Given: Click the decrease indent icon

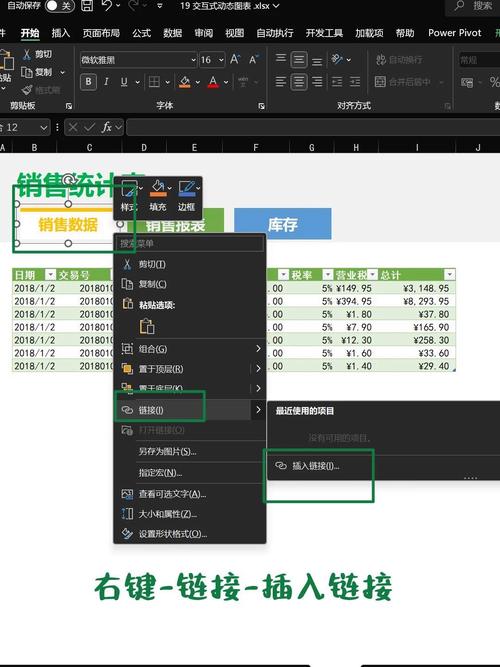Looking at the screenshot, I should pyautogui.click(x=337, y=82).
